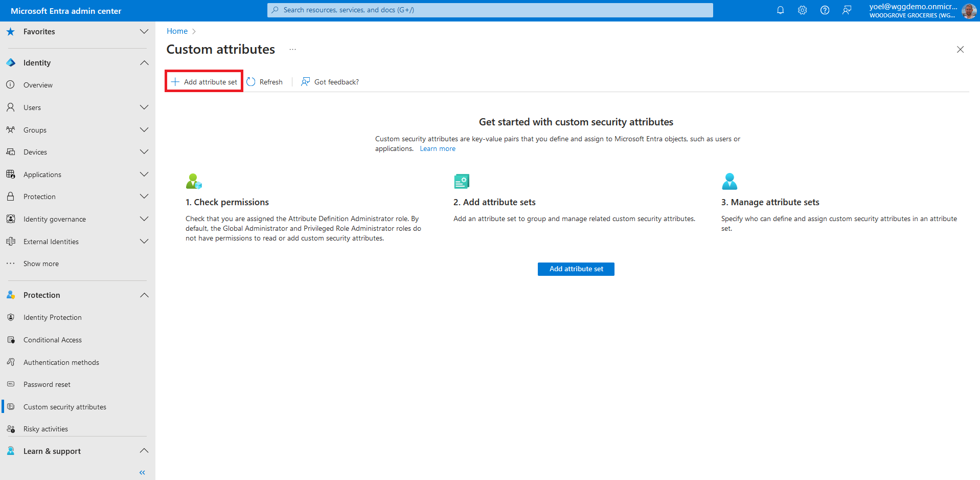
Task: Click the help question mark icon
Action: tap(825, 10)
